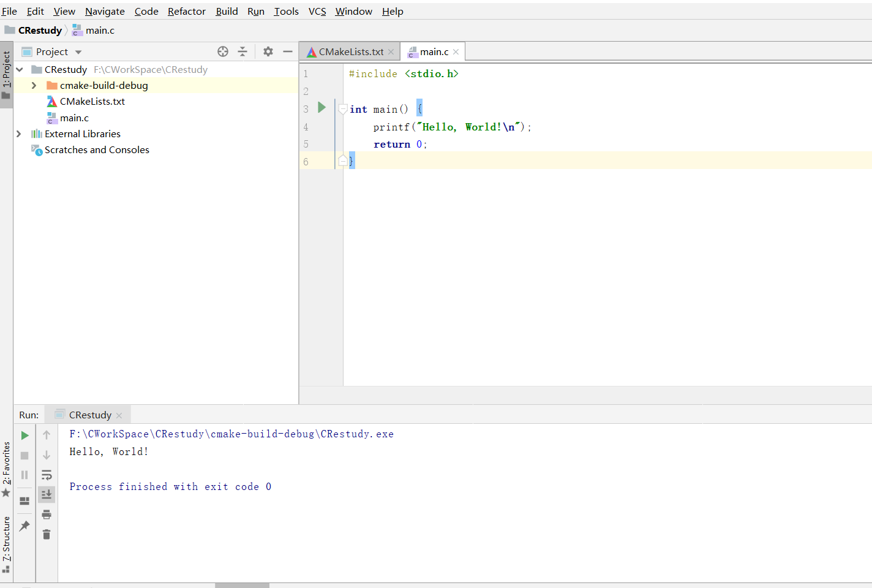
Task: Expand the cmake-build-debug folder
Action: (34, 85)
